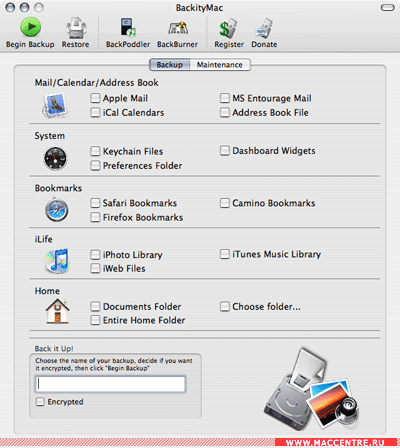Open the Restore toolbar icon
The width and height of the screenshot is (400, 448).
click(76, 28)
